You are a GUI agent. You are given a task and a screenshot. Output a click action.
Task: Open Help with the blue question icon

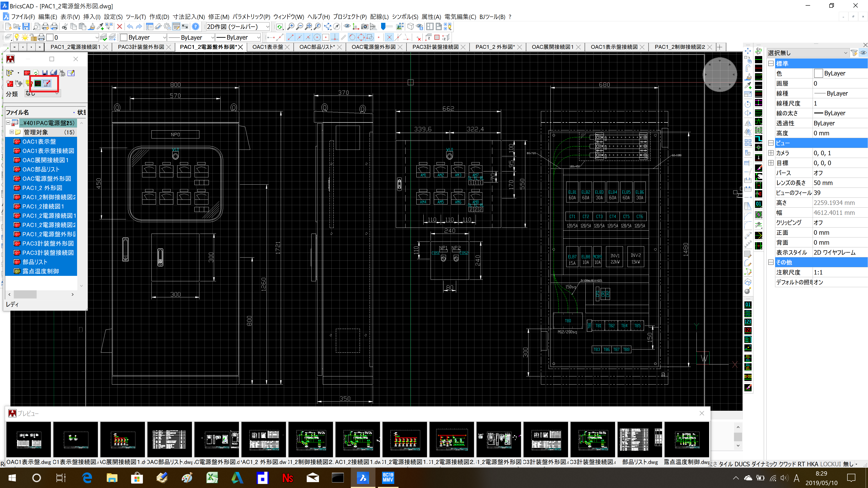[196, 27]
